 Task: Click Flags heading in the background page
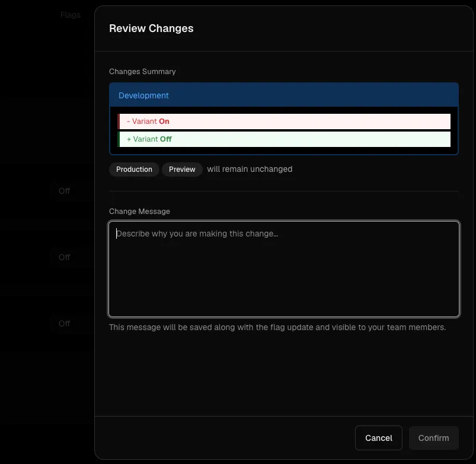71,15
